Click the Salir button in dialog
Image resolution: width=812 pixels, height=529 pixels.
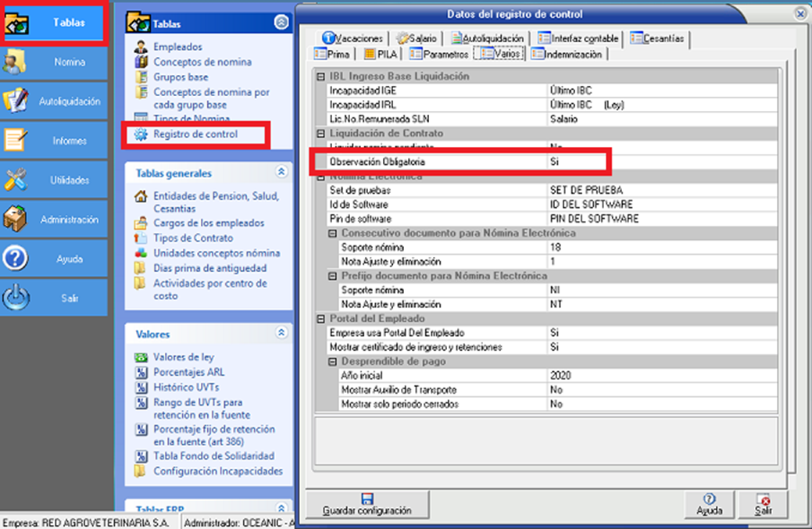(763, 504)
